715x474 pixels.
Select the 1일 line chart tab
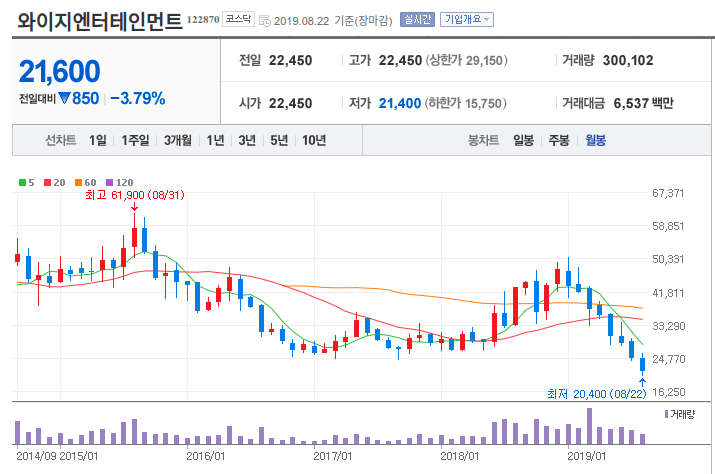[98, 141]
